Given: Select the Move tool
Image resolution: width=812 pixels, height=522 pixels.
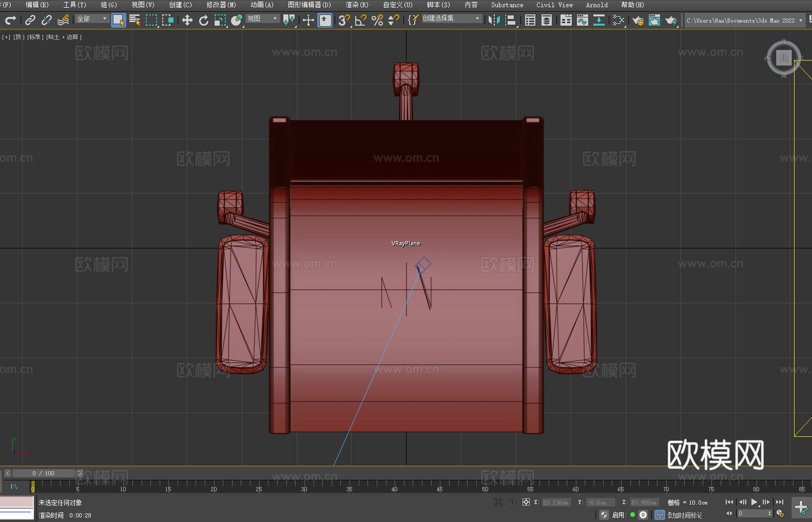Looking at the screenshot, I should (x=187, y=20).
